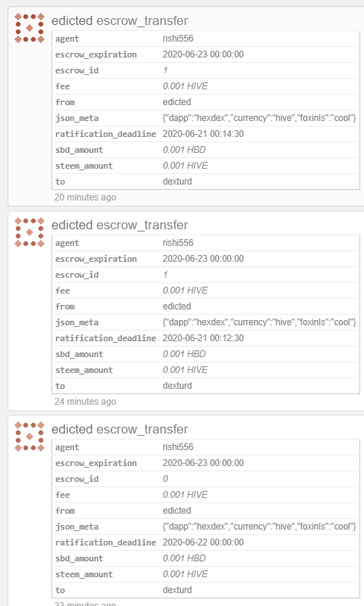Click agent rishi556 in first card
Image resolution: width=364 pixels, height=606 pixels.
[178, 39]
